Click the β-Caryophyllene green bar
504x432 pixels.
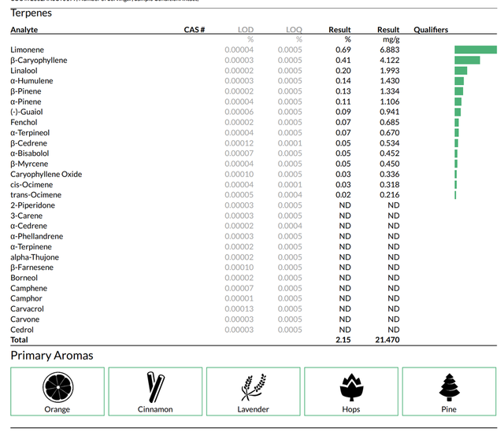(467, 60)
